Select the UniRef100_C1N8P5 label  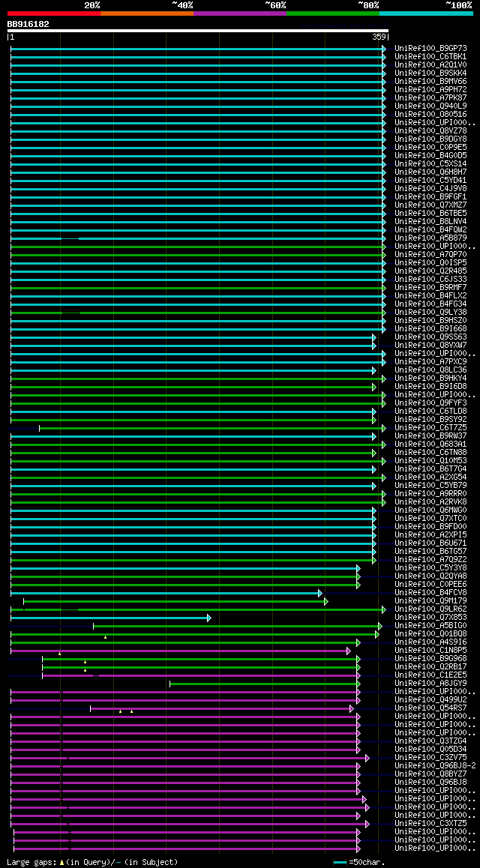430,651
